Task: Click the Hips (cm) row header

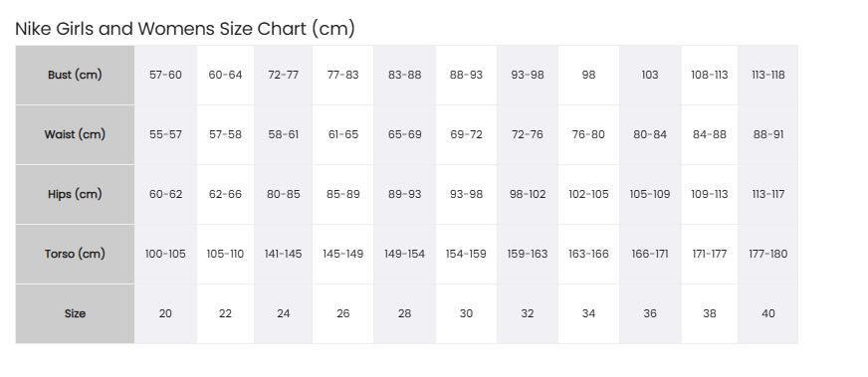Action: 75,194
